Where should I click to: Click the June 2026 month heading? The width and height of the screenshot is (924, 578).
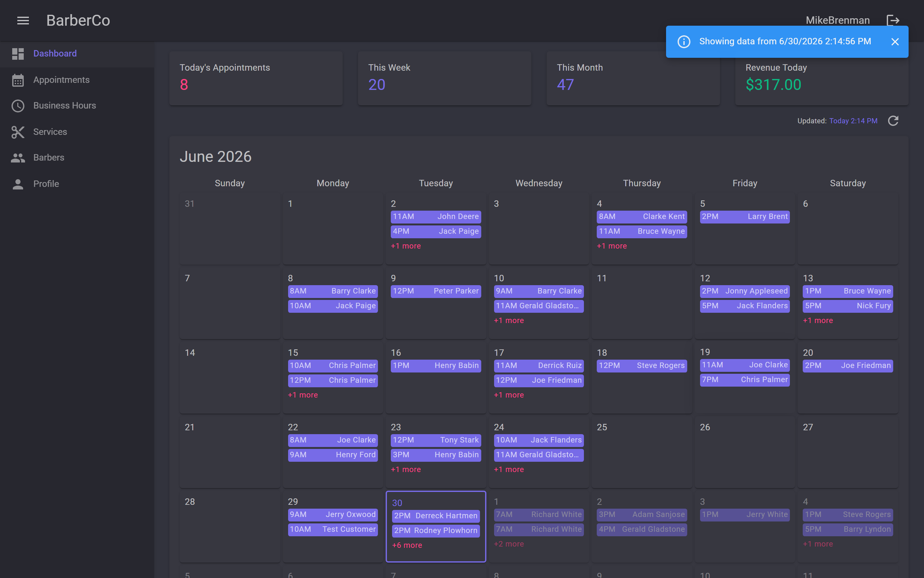point(215,157)
